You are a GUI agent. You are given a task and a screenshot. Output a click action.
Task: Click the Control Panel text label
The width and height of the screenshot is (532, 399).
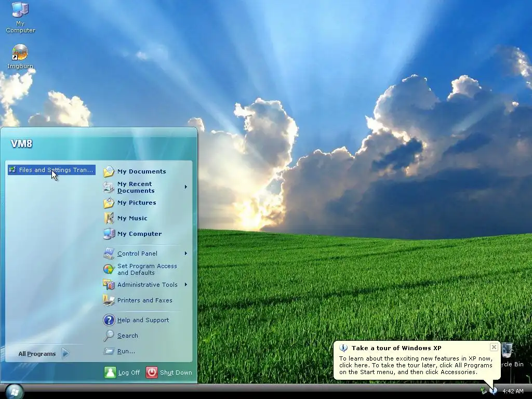pos(137,254)
